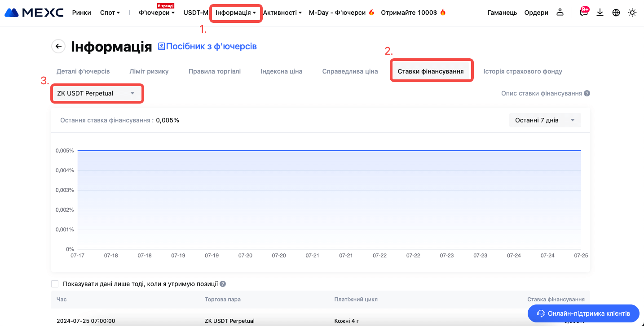Open the Спот dropdown menu
The height and width of the screenshot is (326, 644).
(110, 13)
